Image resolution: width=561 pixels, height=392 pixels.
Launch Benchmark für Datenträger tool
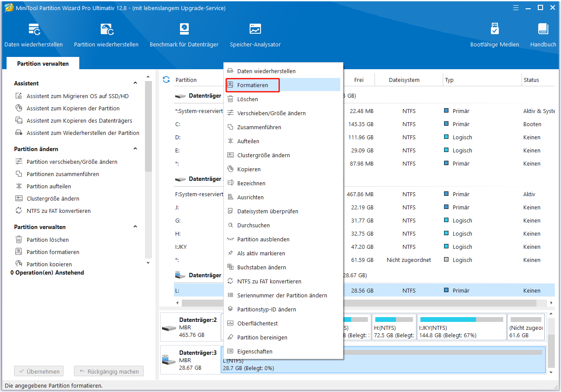pyautogui.click(x=184, y=35)
